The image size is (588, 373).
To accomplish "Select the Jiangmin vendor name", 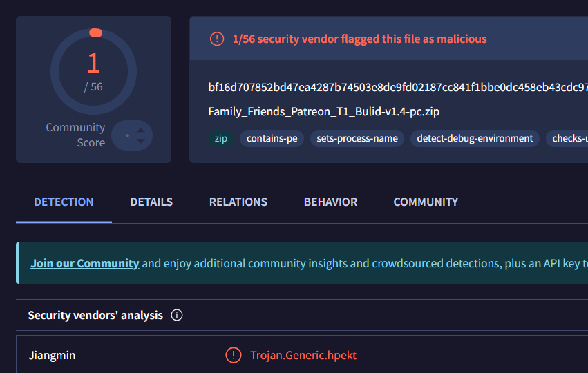I will click(x=53, y=355).
